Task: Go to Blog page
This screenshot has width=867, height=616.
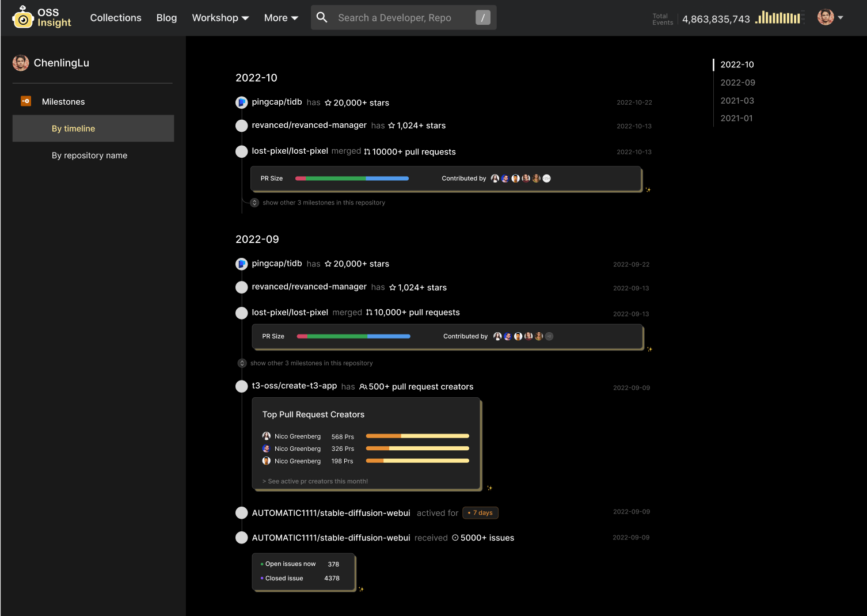Action: tap(166, 18)
